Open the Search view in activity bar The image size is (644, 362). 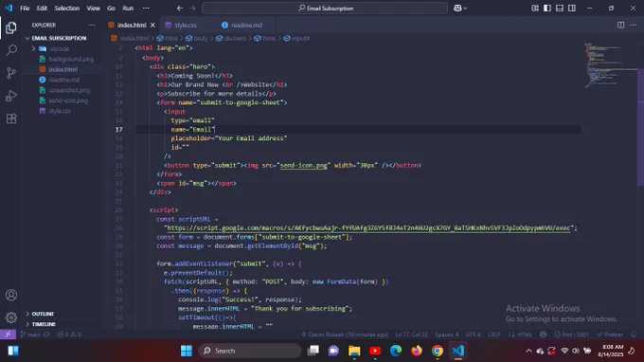tap(11, 50)
